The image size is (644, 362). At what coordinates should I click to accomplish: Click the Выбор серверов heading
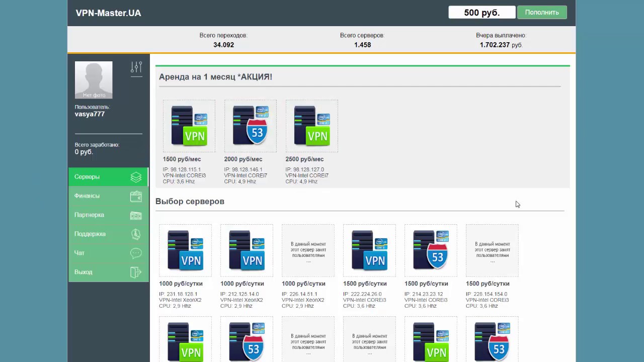(x=190, y=202)
